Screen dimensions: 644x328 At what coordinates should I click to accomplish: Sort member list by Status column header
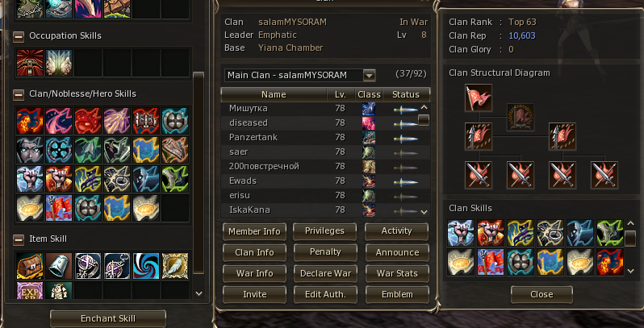coord(406,94)
